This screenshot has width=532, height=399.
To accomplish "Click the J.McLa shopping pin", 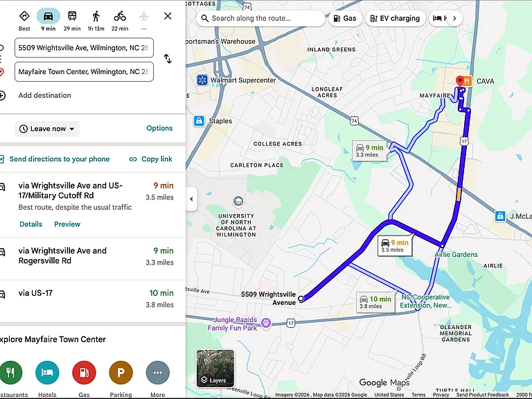I will point(499,216).
